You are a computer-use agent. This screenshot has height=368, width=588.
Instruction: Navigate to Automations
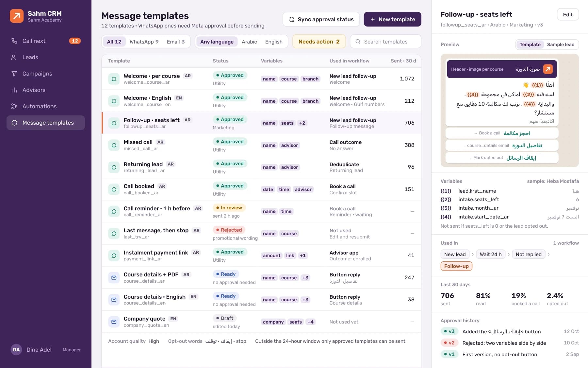coord(46,106)
